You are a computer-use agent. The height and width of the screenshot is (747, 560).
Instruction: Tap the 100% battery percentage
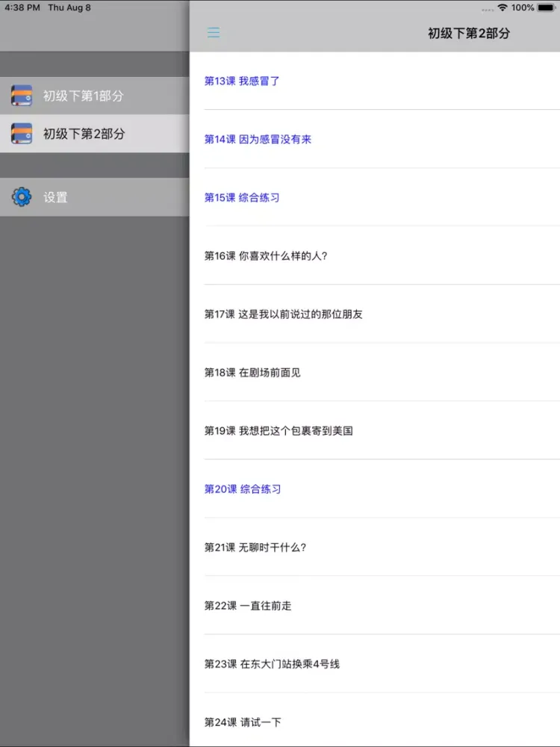tap(523, 7)
